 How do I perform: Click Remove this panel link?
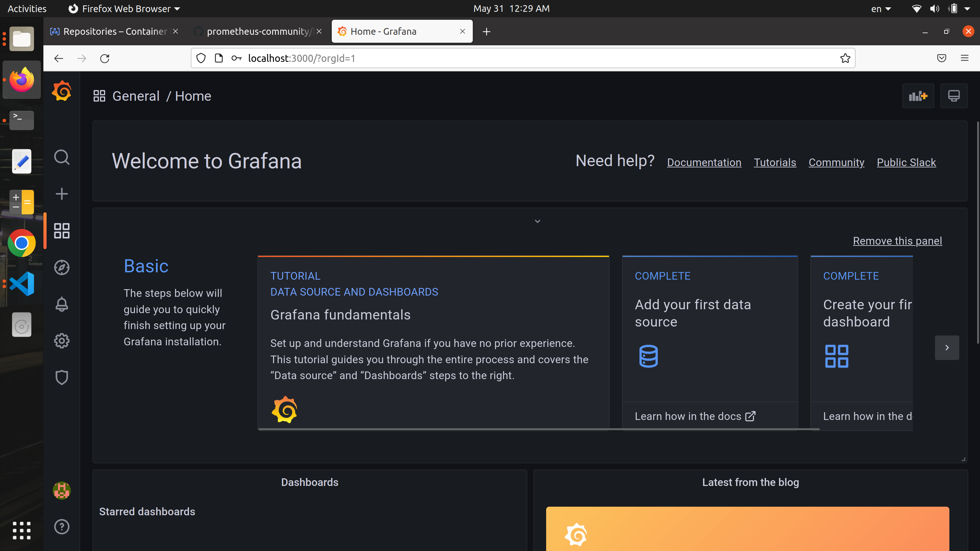(x=897, y=240)
